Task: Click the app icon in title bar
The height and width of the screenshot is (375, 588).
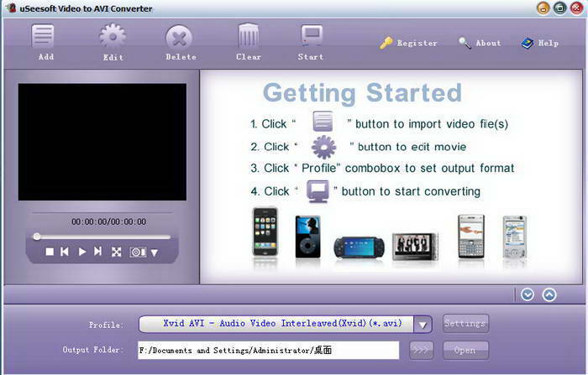Action: coord(12,8)
